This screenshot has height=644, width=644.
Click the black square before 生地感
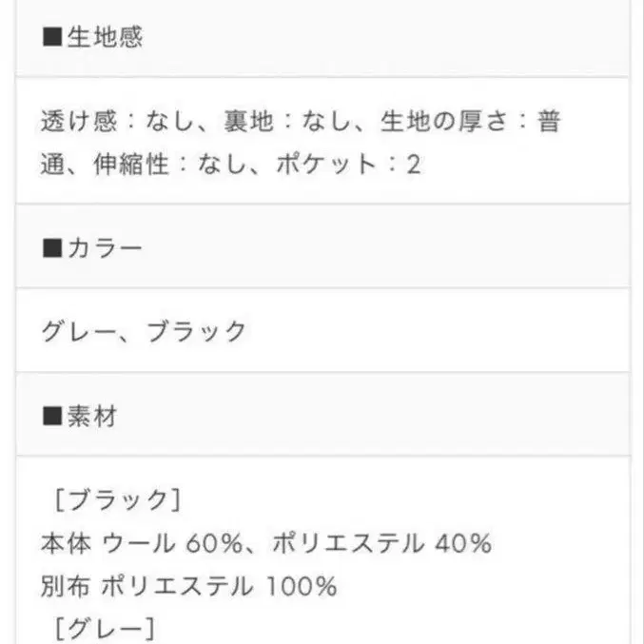click(x=53, y=37)
